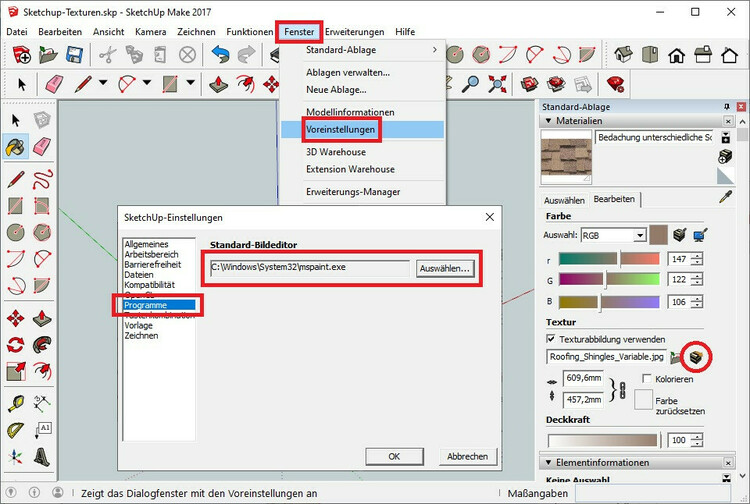Select the Protractor tool

click(x=15, y=430)
